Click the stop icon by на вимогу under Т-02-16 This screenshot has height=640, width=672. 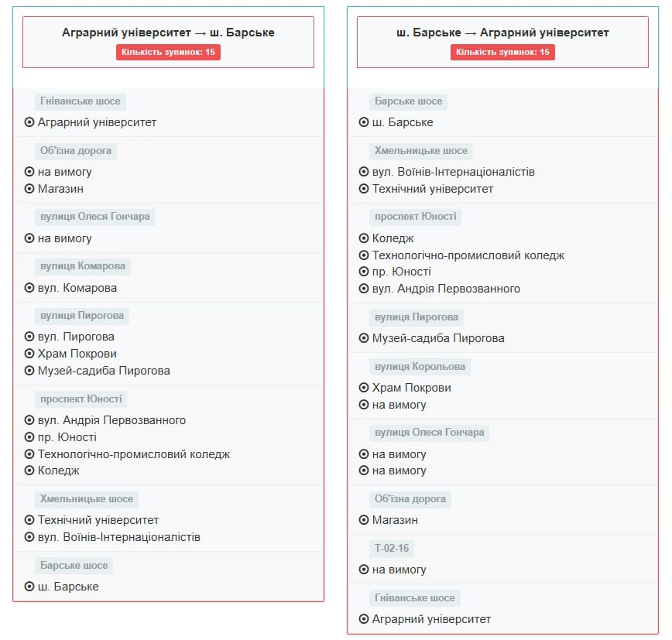(x=364, y=570)
